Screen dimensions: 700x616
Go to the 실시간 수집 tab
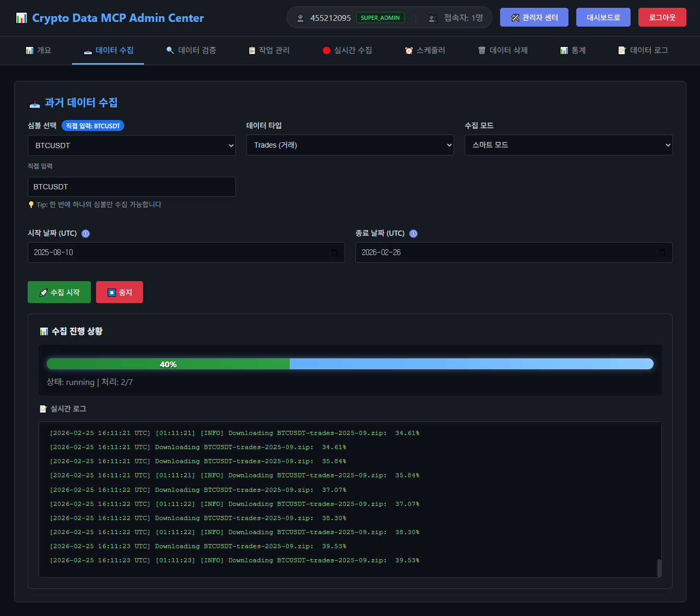tap(347, 51)
